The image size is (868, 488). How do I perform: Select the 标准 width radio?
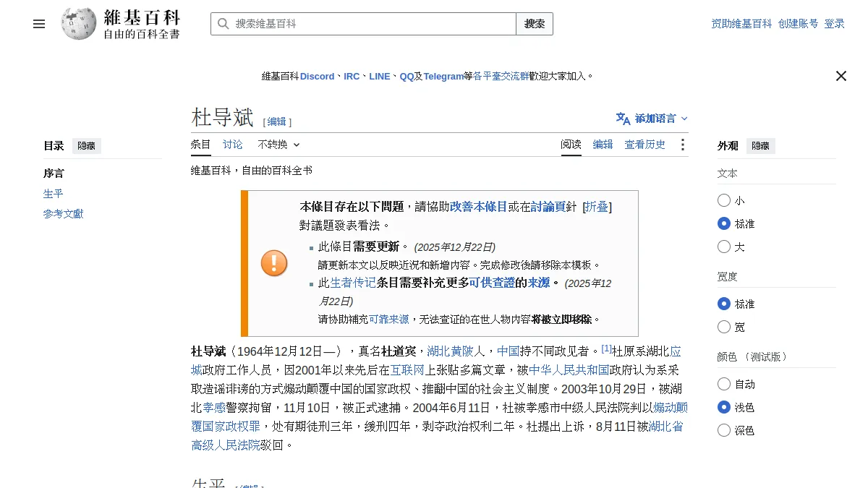pyautogui.click(x=724, y=304)
